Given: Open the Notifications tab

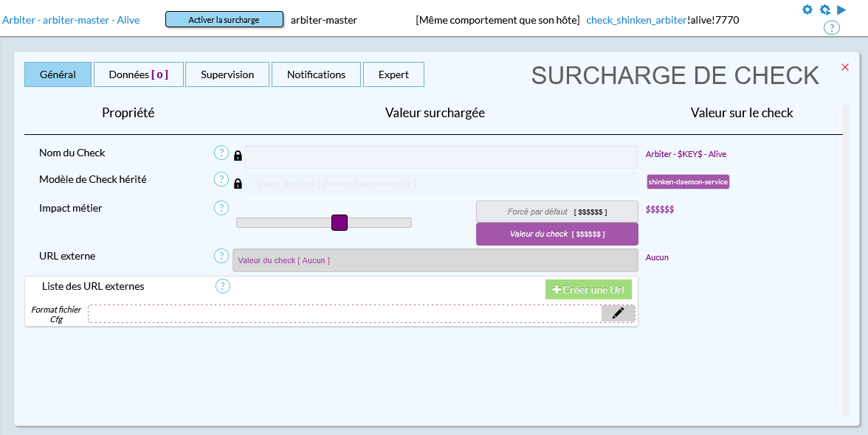Looking at the screenshot, I should (316, 74).
